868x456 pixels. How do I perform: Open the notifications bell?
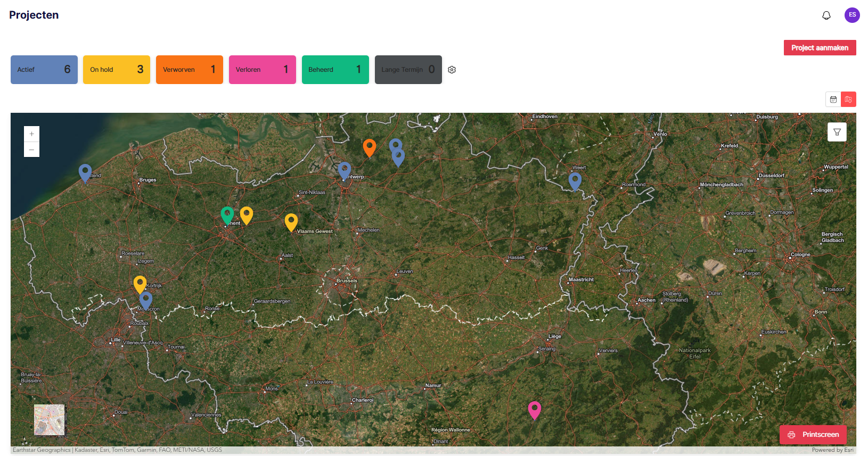pos(826,15)
